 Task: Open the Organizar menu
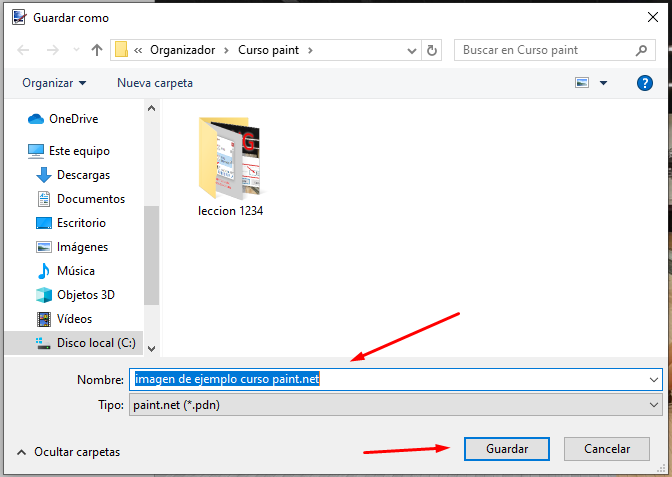pyautogui.click(x=54, y=83)
